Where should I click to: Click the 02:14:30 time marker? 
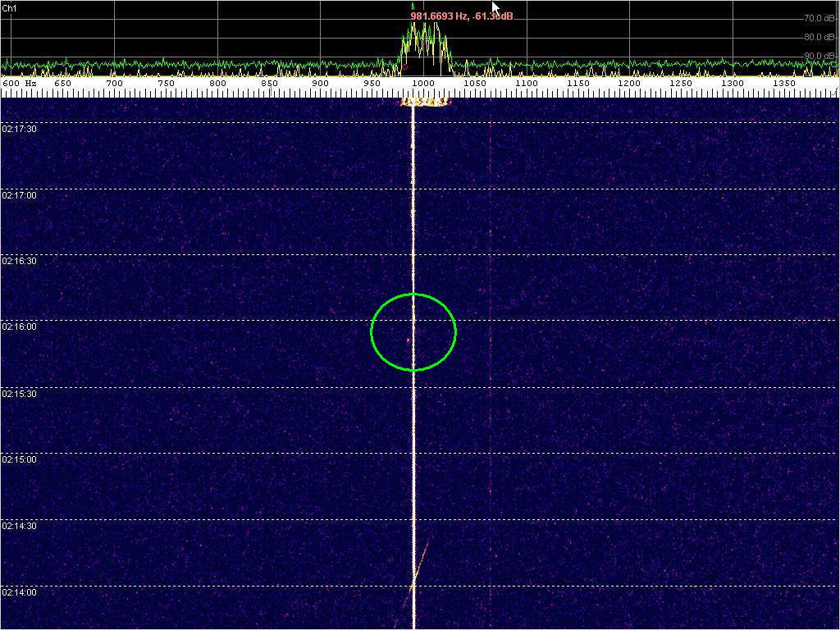pyautogui.click(x=19, y=526)
